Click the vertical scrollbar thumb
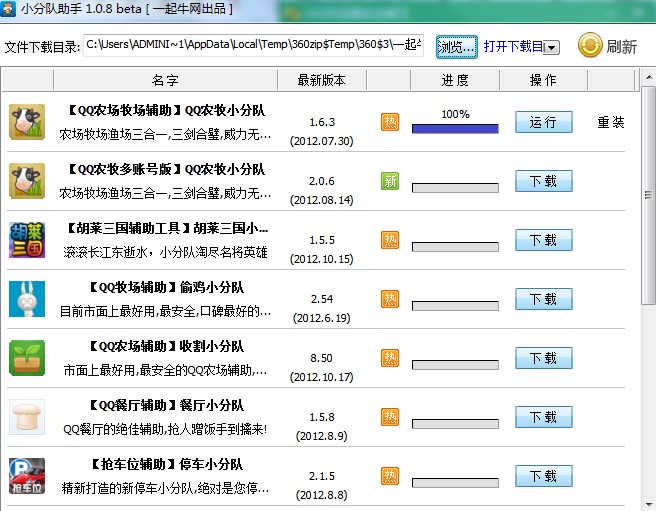This screenshot has width=656, height=511. tap(648, 195)
